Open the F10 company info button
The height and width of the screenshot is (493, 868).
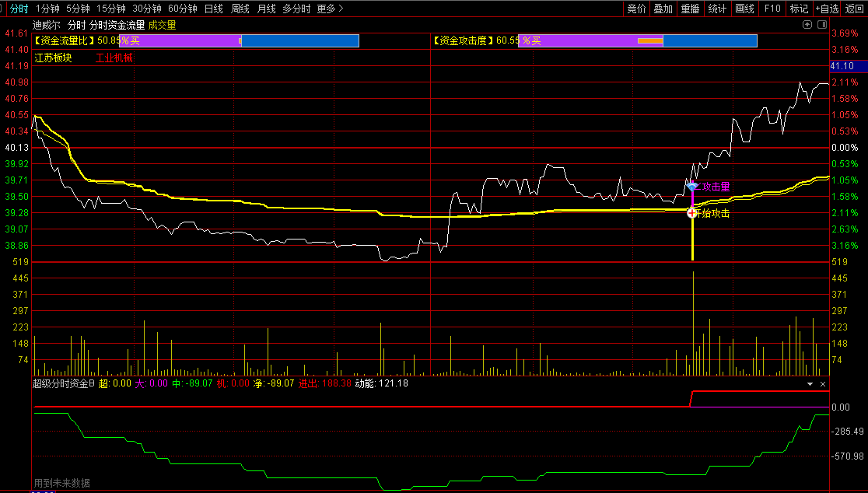pos(772,9)
